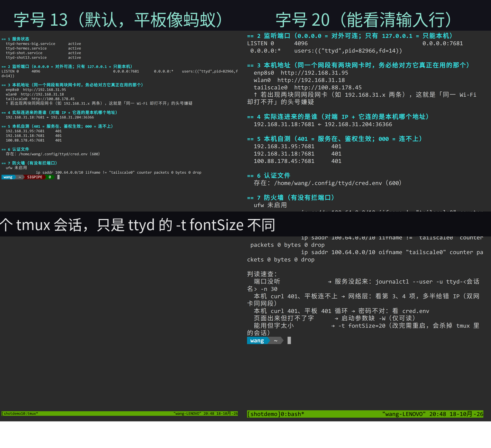Open the enp8s0 http://192.168.31.95 link in 字号 20 terminal
This screenshot has height=448, width=491.
tap(301, 73)
